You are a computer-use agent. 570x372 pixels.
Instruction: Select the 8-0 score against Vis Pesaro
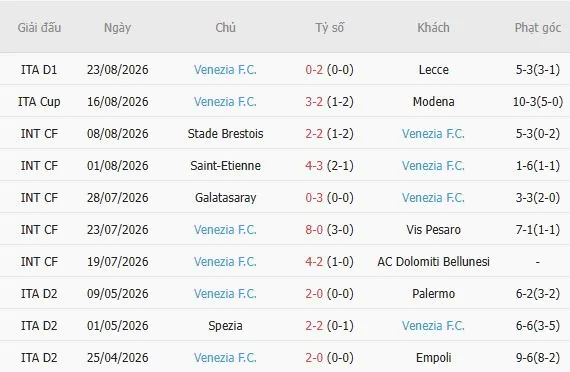[314, 229]
